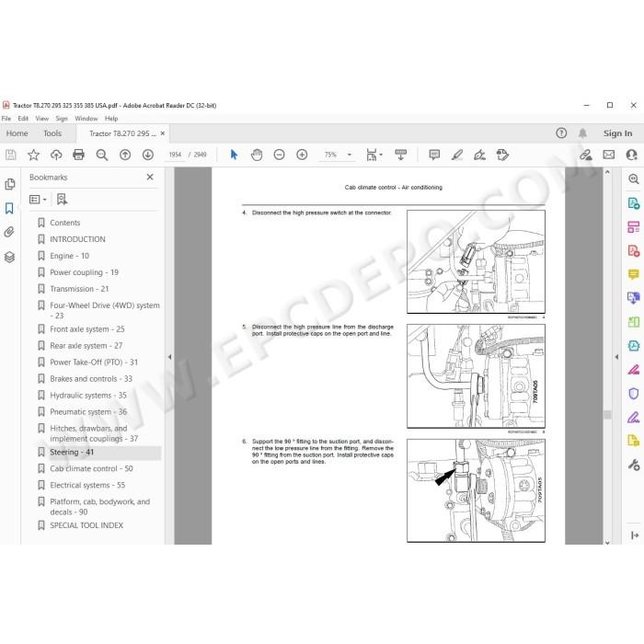Expand the right tools pane arrow

(616, 357)
